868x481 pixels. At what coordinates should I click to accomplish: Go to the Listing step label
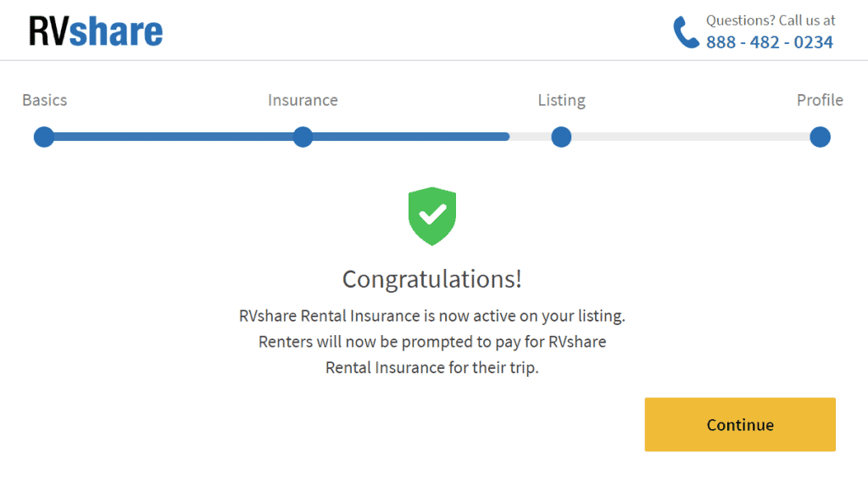(x=561, y=100)
